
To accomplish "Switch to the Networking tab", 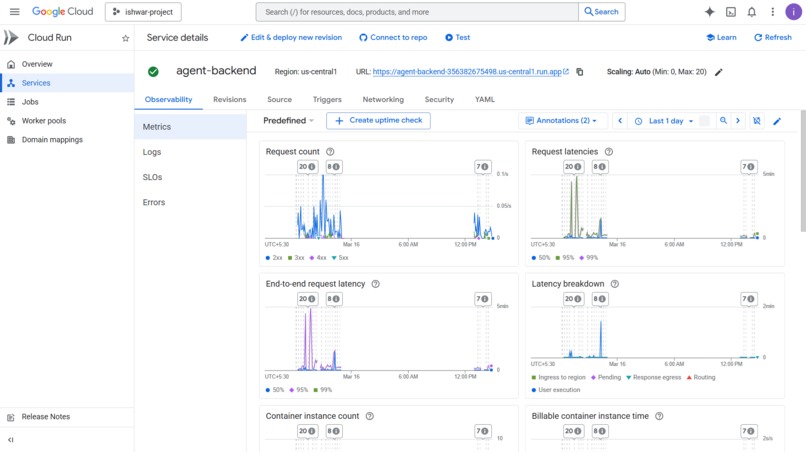I will (x=383, y=99).
